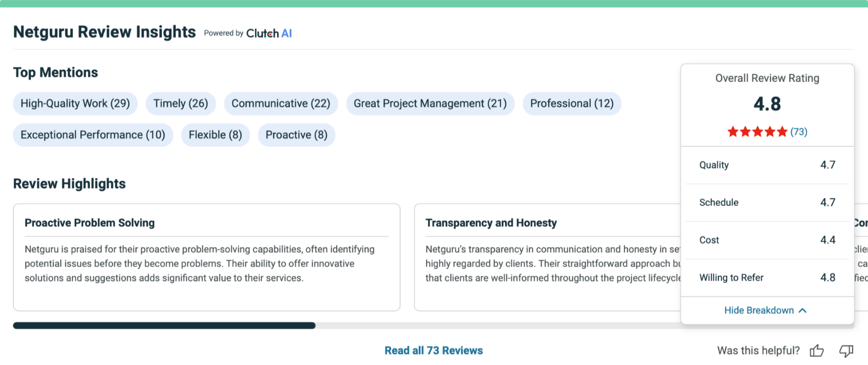Screen dimensions: 868x365
Task: Click the thumbs down not helpful icon
Action: point(846,351)
